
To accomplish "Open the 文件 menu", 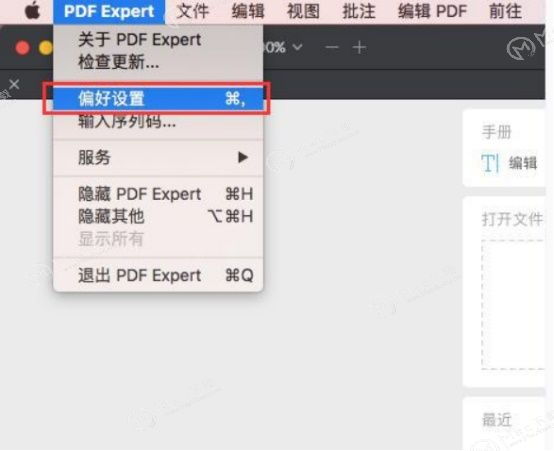I will [193, 11].
